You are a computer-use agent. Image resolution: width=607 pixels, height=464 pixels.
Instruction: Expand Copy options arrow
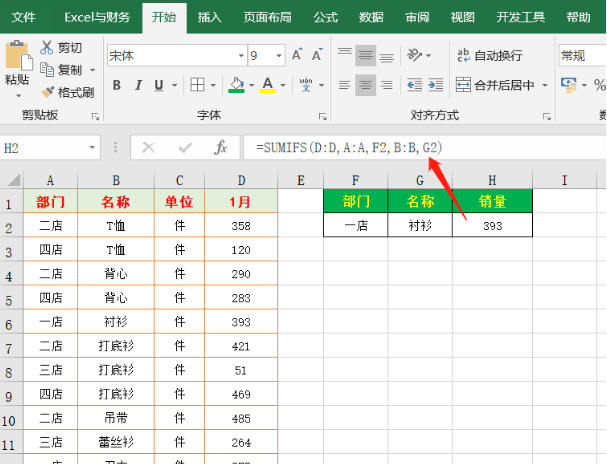(x=93, y=70)
